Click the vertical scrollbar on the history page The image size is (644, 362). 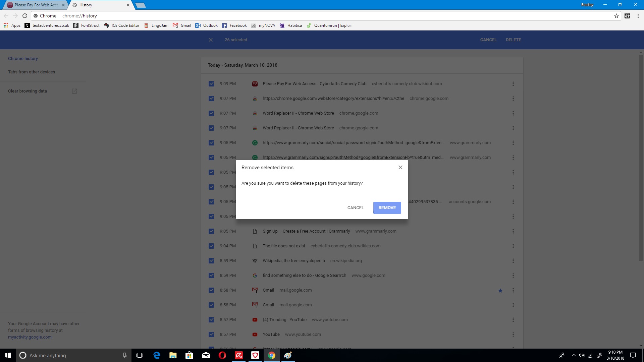click(641, 158)
